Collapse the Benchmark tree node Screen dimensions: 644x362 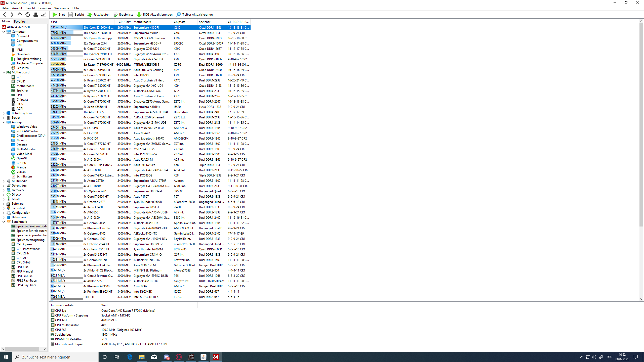[4, 222]
